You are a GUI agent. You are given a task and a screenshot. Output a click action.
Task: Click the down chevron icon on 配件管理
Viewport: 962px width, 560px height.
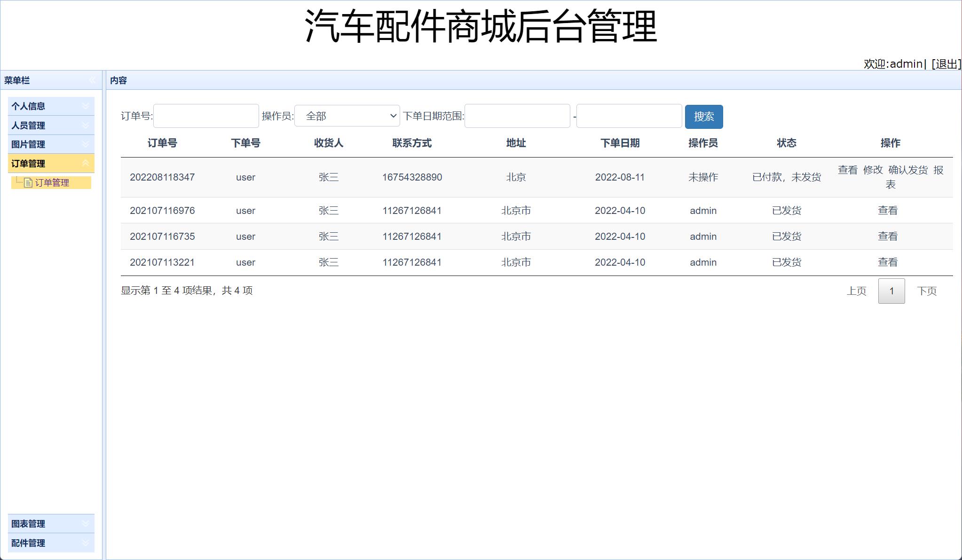click(86, 543)
